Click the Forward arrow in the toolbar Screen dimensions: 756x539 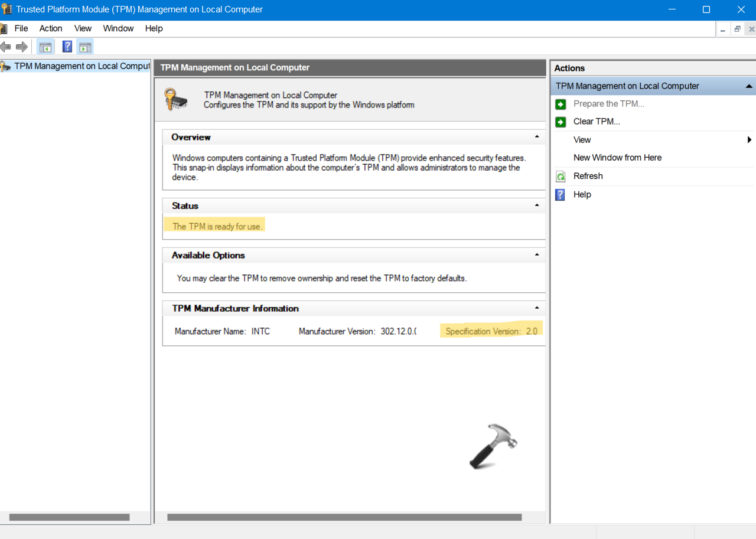(22, 47)
